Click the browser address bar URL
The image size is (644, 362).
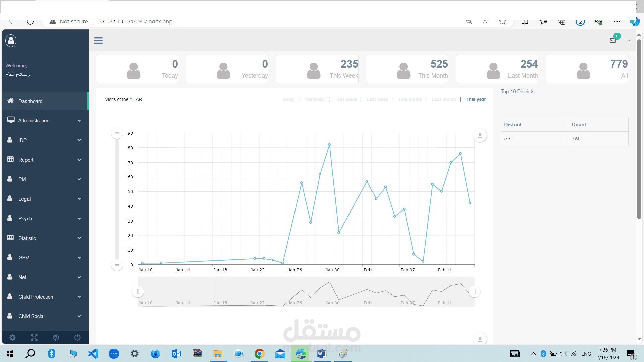coord(136,21)
